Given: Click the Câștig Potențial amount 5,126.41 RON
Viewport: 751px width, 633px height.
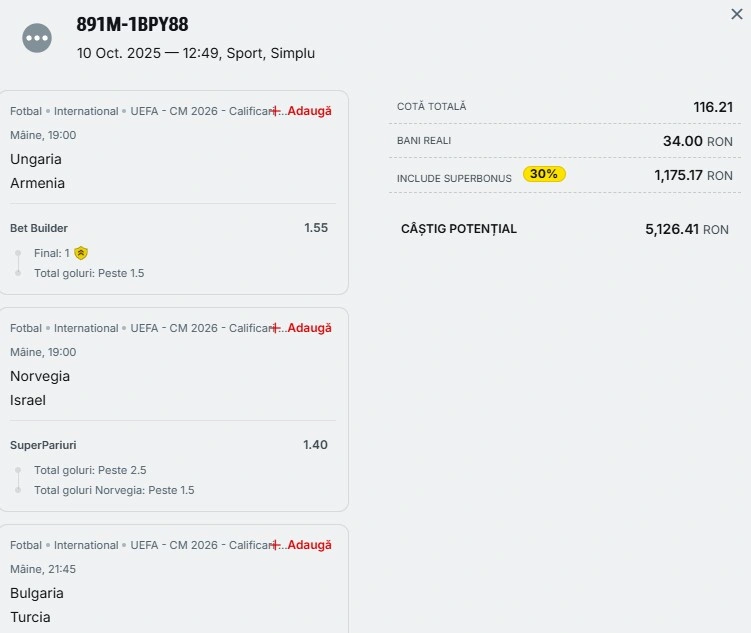Looking at the screenshot, I should (x=686, y=229).
